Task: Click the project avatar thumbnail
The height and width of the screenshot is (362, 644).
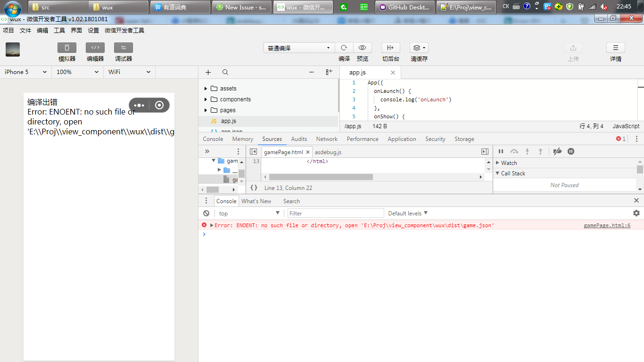Action: (13, 49)
